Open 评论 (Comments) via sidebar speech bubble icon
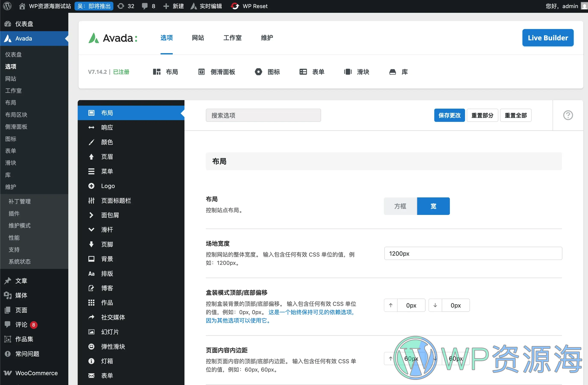 click(x=8, y=325)
